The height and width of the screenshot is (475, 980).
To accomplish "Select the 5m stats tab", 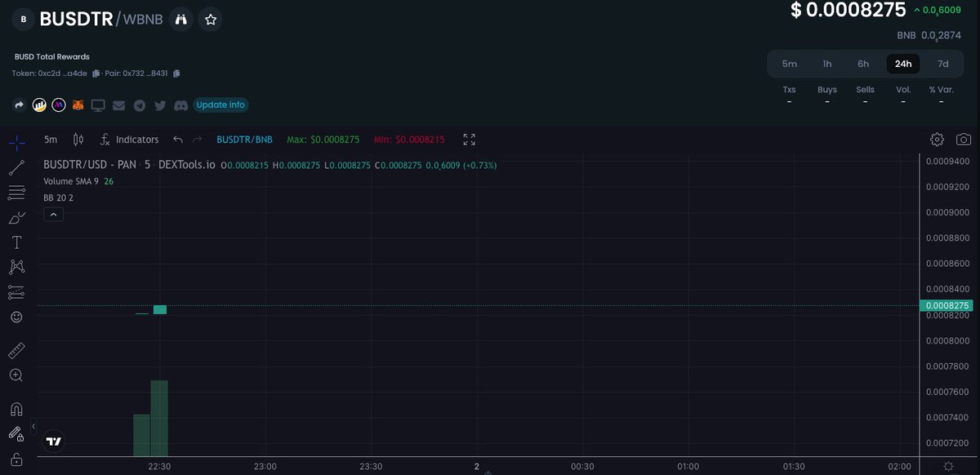I will [x=790, y=64].
